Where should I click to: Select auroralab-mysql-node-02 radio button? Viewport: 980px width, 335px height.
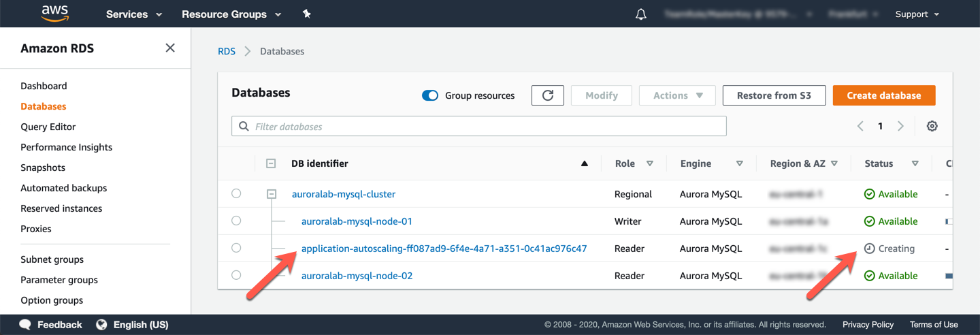236,275
